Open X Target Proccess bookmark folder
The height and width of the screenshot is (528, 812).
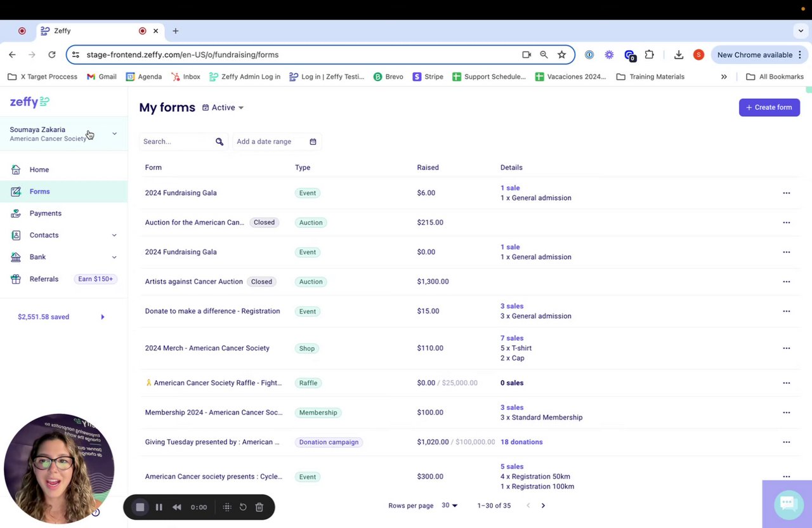(x=43, y=77)
